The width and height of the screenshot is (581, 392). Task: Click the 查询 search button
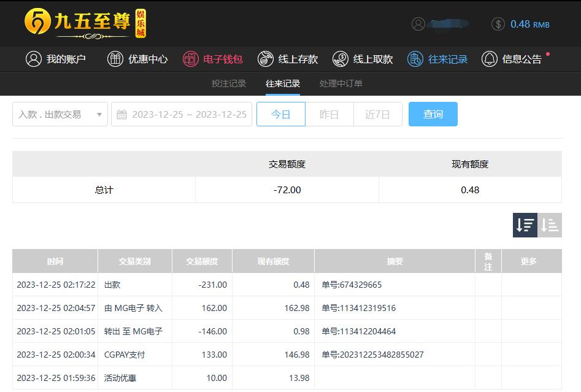point(433,114)
